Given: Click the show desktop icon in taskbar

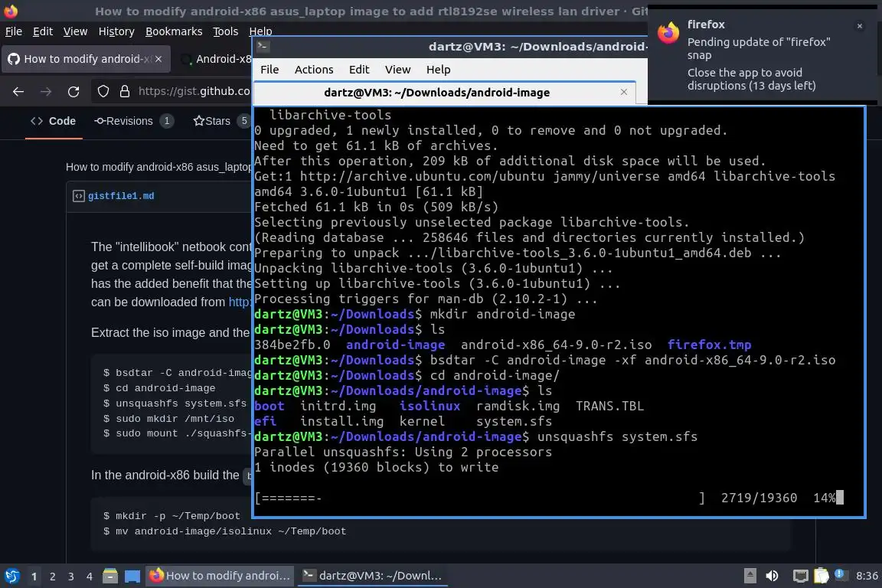Looking at the screenshot, I should [132, 577].
